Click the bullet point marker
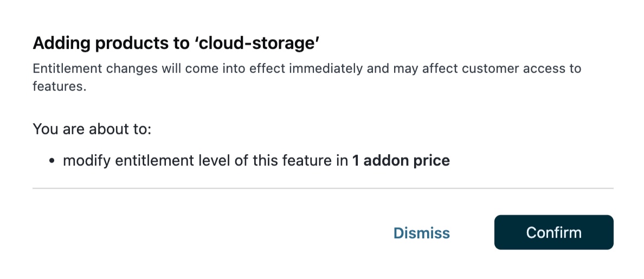The image size is (644, 279). (51, 161)
